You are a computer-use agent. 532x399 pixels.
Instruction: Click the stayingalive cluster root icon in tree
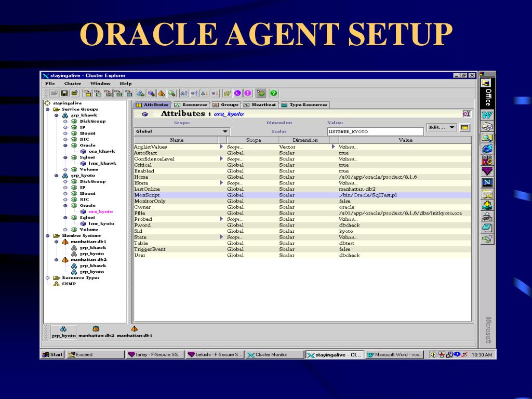(x=47, y=103)
